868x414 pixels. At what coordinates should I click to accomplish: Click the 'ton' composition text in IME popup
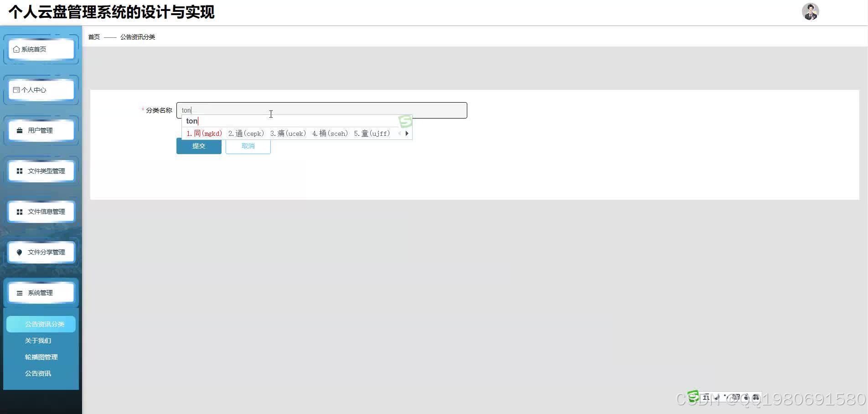[192, 121]
